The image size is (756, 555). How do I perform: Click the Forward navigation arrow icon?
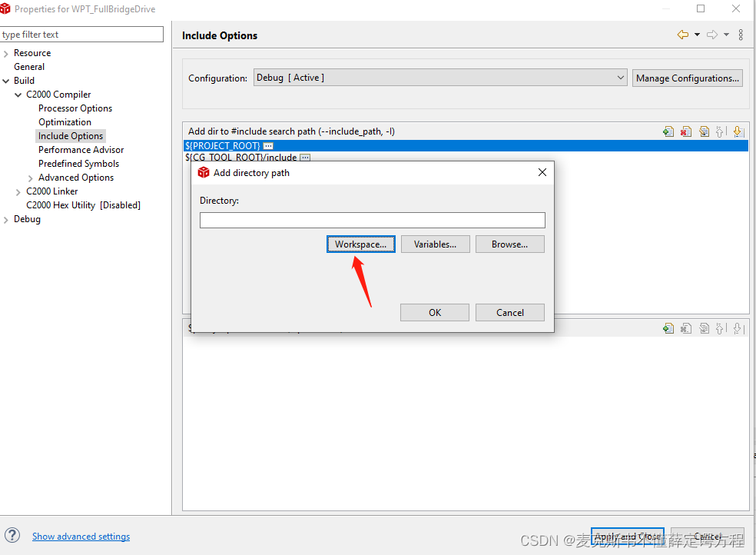[x=712, y=35]
